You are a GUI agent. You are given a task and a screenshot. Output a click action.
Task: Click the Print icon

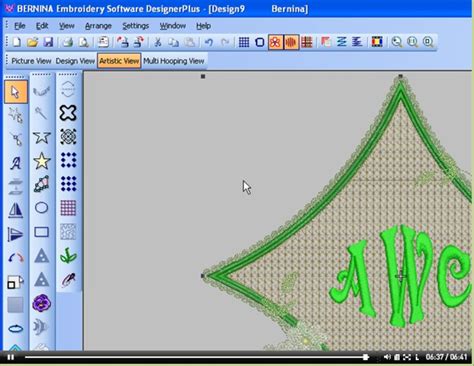click(x=68, y=42)
